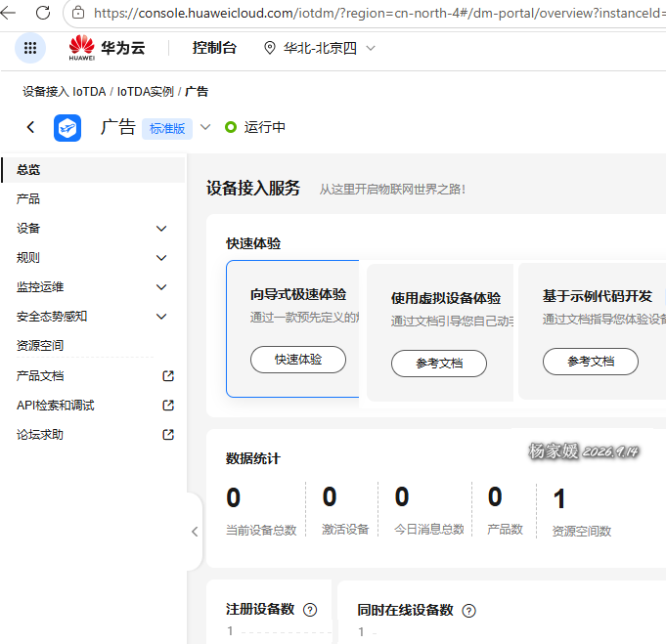Image resolution: width=666 pixels, height=644 pixels.
Task: Click the 控制台 link in the header
Action: [x=214, y=48]
